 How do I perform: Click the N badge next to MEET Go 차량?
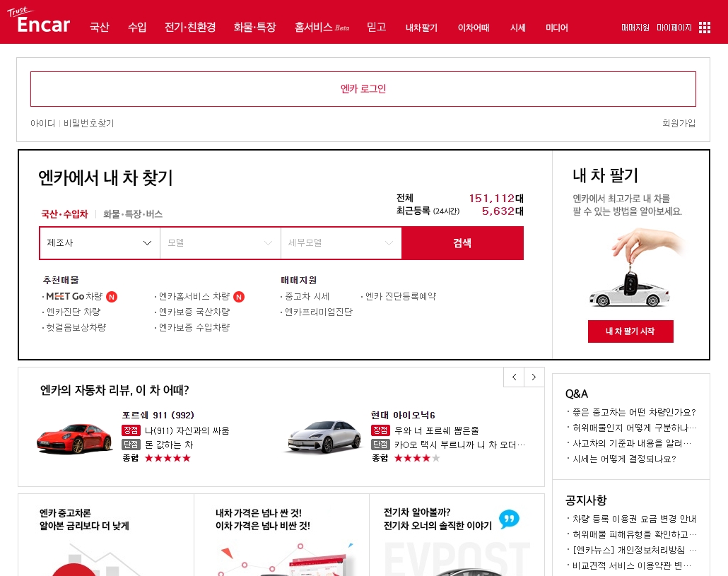(112, 297)
